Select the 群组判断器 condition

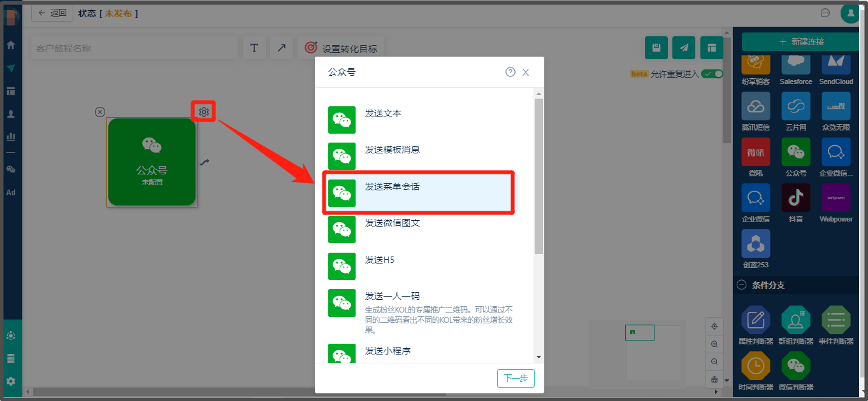click(x=795, y=320)
